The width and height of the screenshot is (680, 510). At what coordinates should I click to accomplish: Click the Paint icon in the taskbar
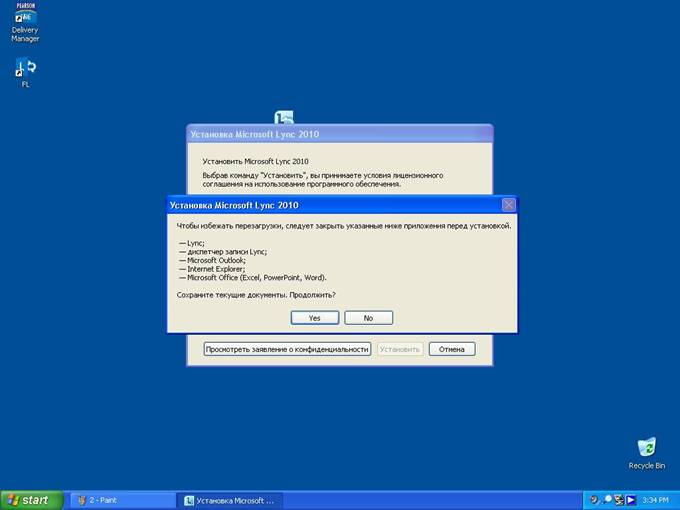82,500
